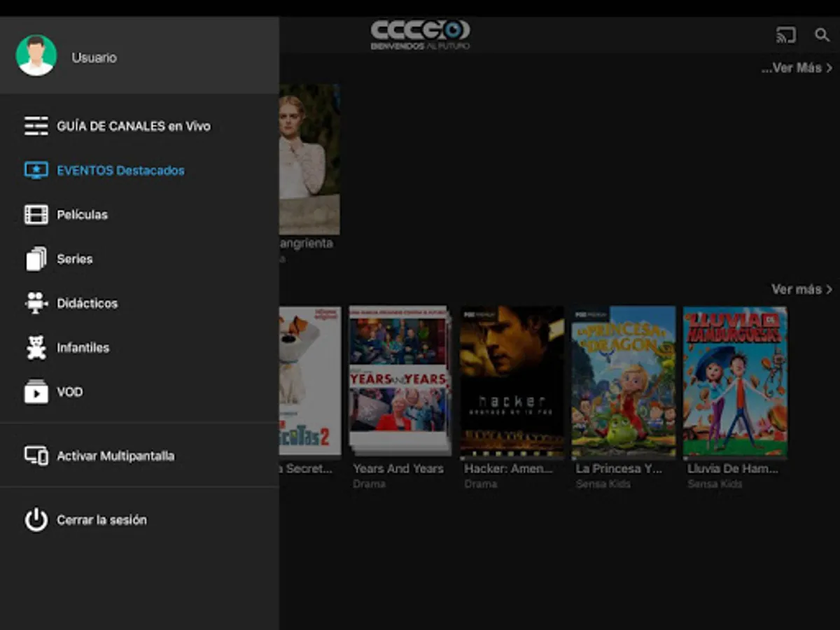Click the channel guide list icon
The image size is (840, 630).
(x=36, y=126)
